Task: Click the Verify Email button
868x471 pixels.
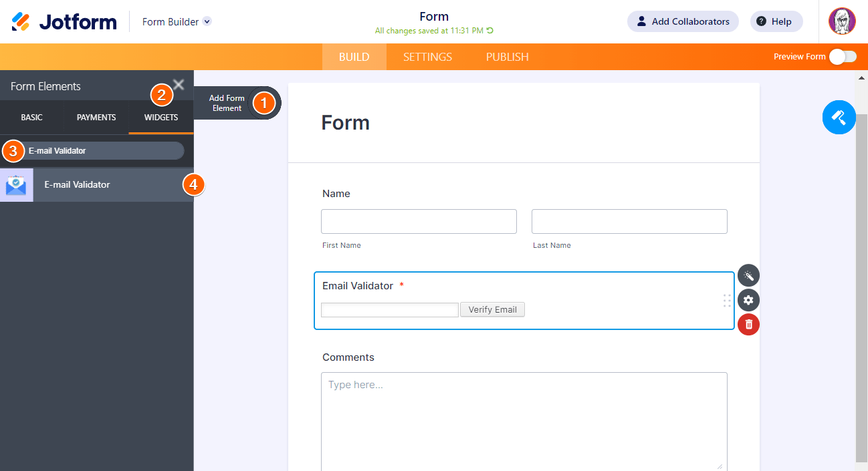Action: [x=492, y=309]
